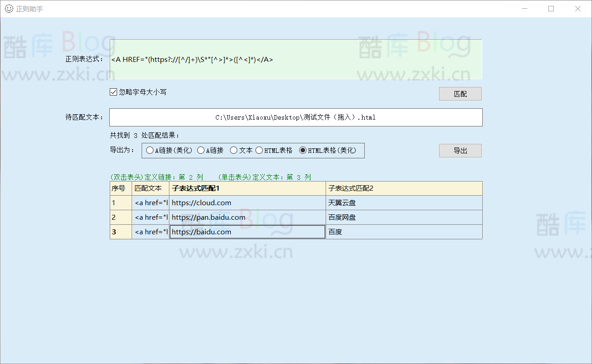Click the 序号 column header
The height and width of the screenshot is (364, 592).
pyautogui.click(x=121, y=188)
